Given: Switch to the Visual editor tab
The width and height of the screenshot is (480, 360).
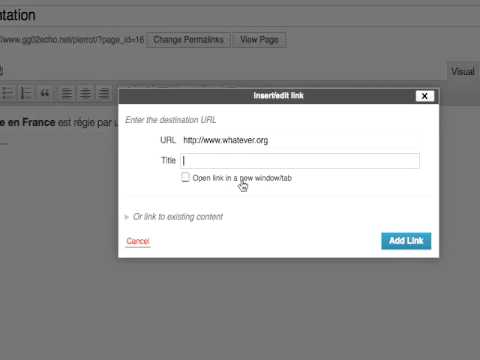Looking at the screenshot, I should click(463, 71).
